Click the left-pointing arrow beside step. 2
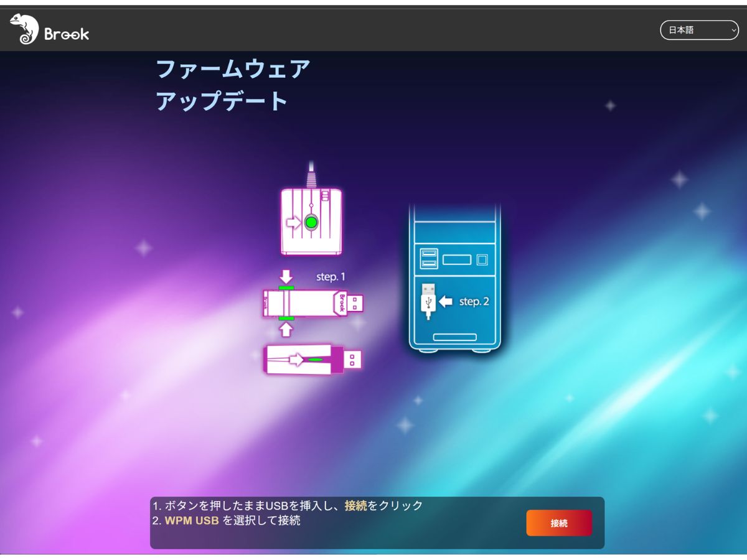 pyautogui.click(x=445, y=301)
